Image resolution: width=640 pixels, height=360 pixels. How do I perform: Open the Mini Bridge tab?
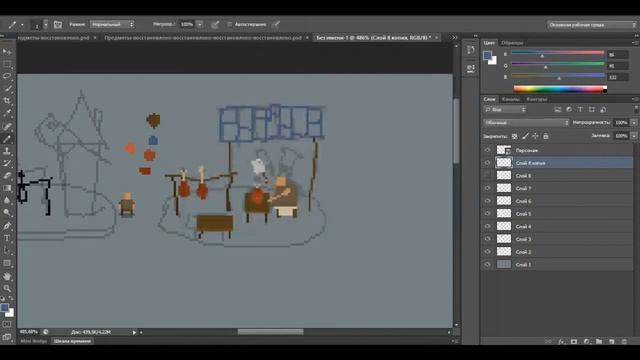pos(34,341)
